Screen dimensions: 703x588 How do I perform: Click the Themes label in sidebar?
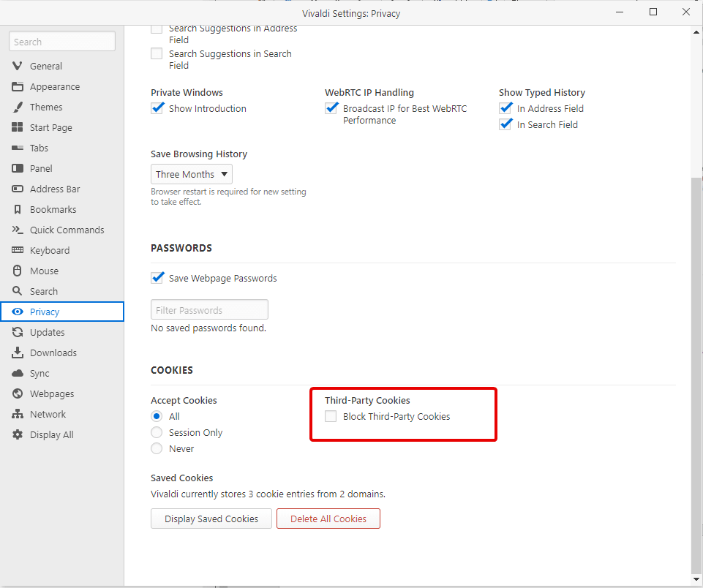click(46, 107)
